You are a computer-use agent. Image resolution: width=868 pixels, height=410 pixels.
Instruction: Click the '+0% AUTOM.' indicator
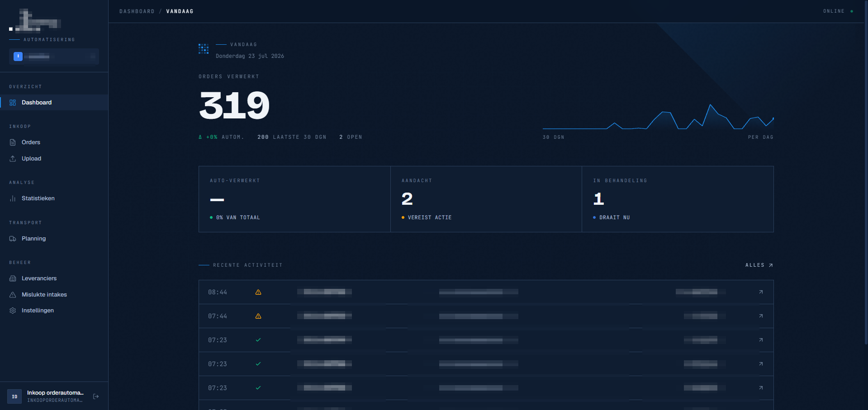tap(222, 137)
